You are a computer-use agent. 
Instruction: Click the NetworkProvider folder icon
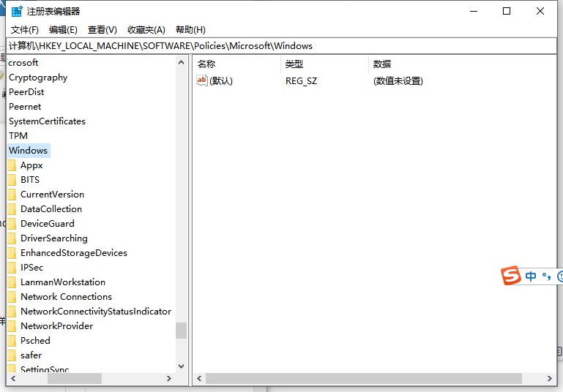(x=11, y=326)
